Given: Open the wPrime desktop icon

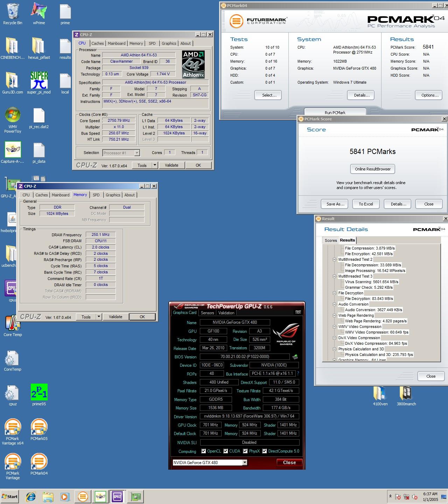Looking at the screenshot, I should 39,13.
